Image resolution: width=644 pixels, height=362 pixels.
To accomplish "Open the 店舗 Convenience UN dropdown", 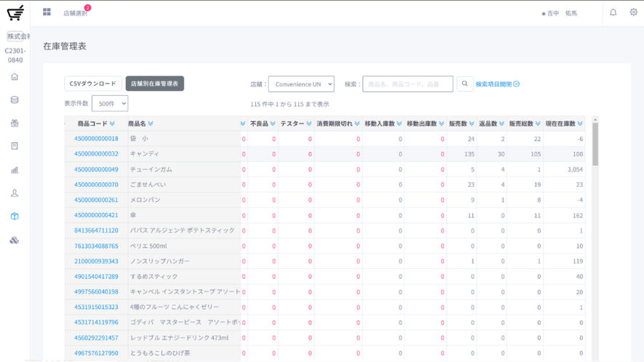I will [x=301, y=84].
